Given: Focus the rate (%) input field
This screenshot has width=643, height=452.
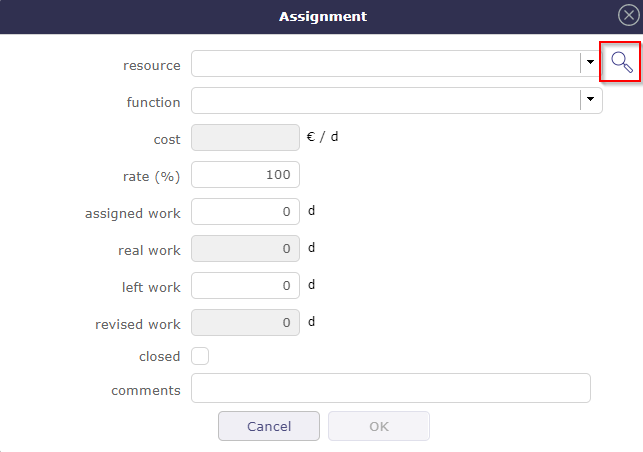Looking at the screenshot, I should [x=245, y=175].
